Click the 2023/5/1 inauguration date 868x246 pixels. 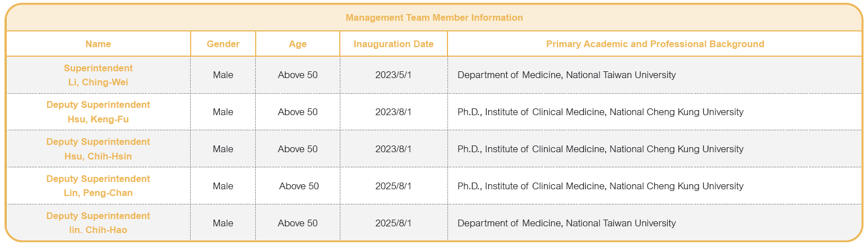point(394,75)
